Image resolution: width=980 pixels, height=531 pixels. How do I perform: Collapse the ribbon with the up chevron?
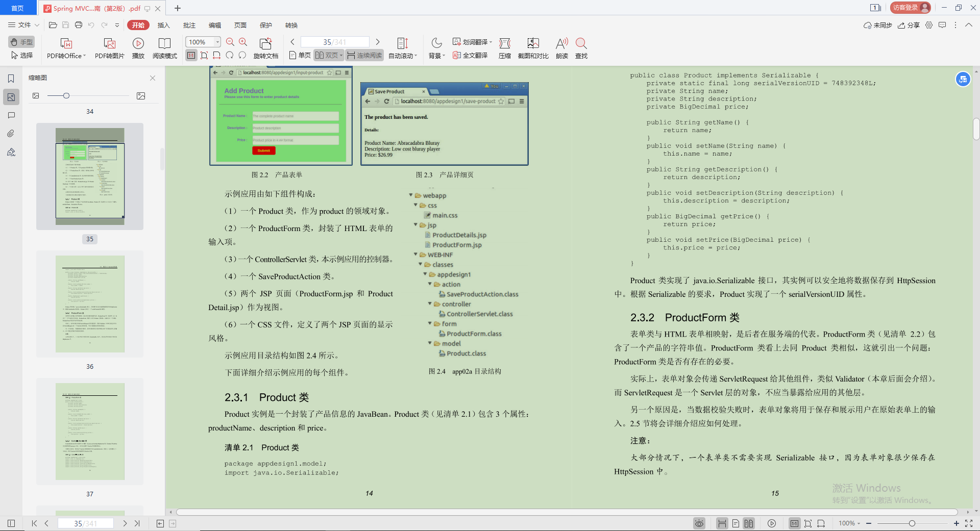[969, 25]
